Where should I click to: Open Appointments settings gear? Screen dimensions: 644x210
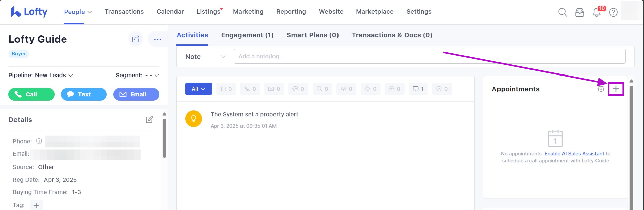601,89
